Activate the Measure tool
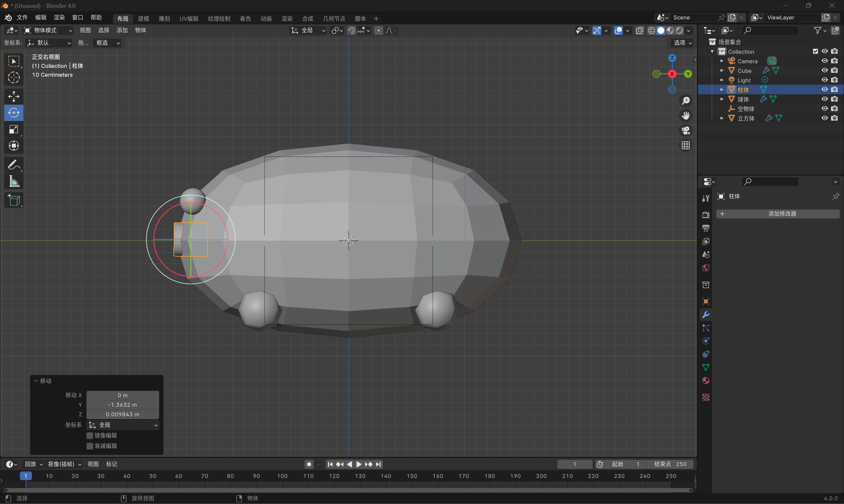This screenshot has height=504, width=844. tap(14, 182)
